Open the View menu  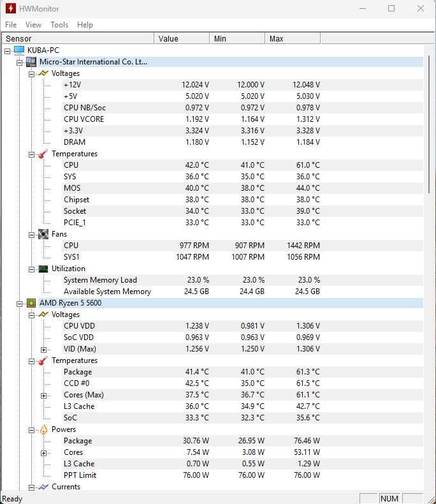click(x=33, y=25)
